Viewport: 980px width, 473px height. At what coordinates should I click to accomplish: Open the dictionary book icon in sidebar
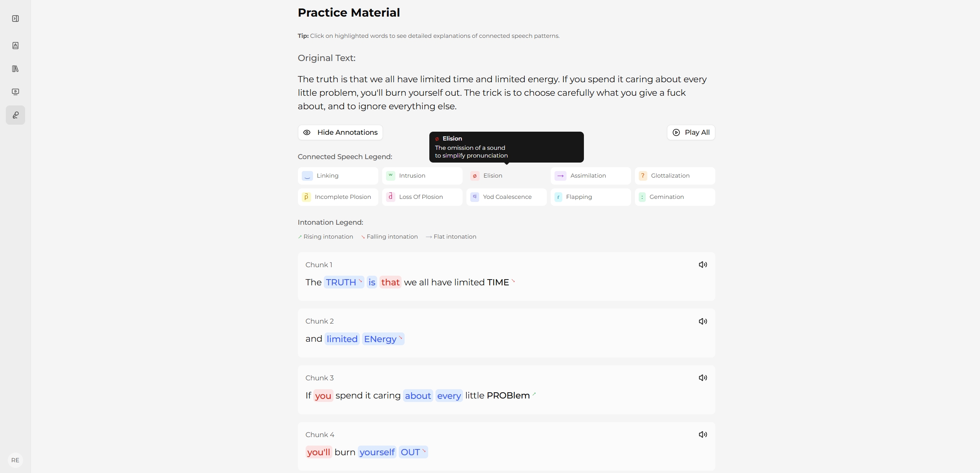pyautogui.click(x=15, y=46)
